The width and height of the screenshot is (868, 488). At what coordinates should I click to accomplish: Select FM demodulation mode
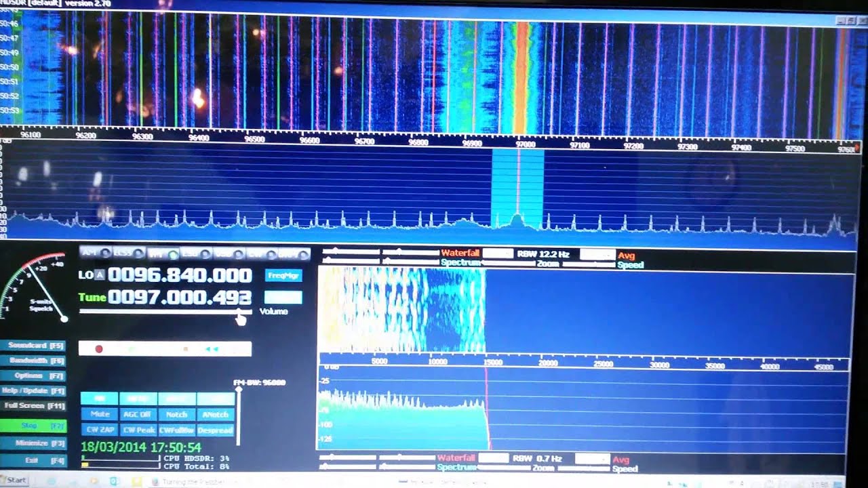[163, 254]
